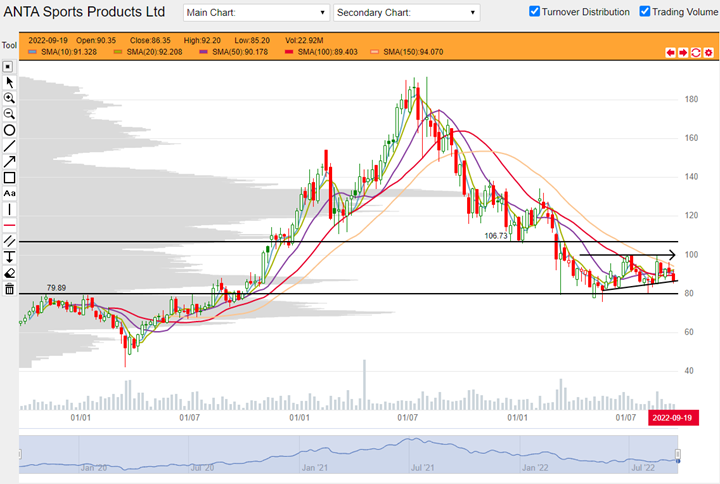
Task: Click the square dot tool icon
Action: pos(8,67)
